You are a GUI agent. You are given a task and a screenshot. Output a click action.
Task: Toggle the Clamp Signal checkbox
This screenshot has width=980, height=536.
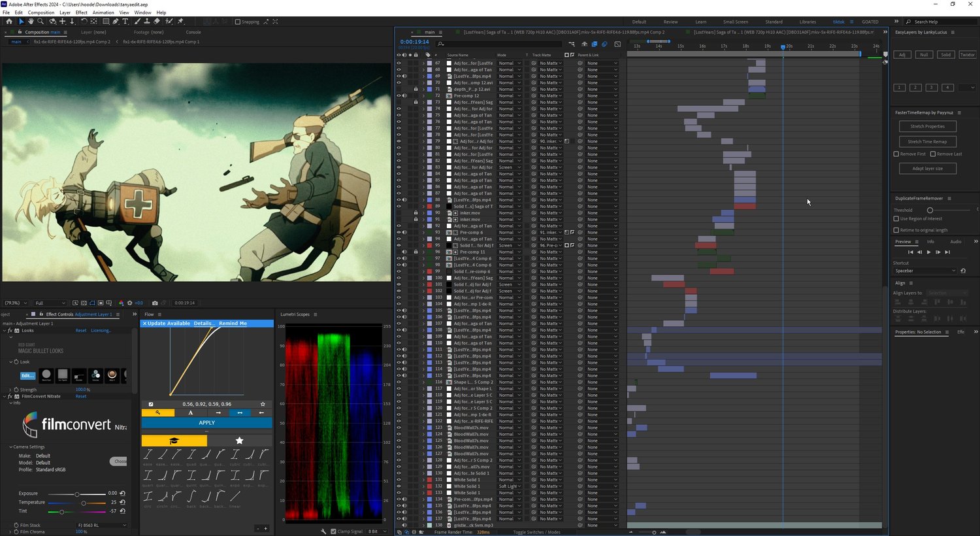(x=333, y=531)
